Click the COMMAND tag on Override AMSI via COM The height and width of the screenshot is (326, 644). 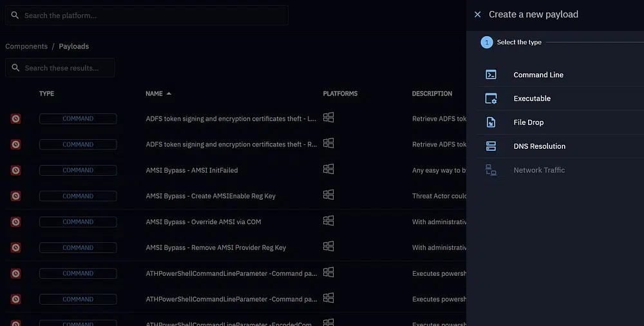point(78,222)
